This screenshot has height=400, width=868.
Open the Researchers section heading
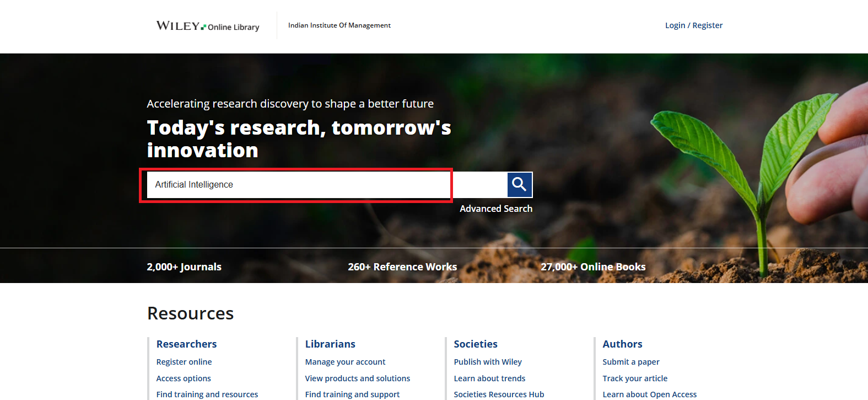(x=186, y=344)
